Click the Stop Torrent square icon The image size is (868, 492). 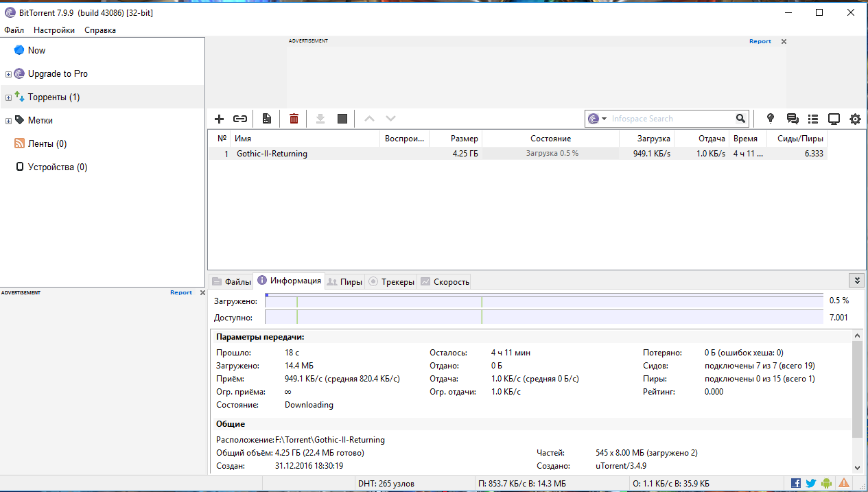342,119
